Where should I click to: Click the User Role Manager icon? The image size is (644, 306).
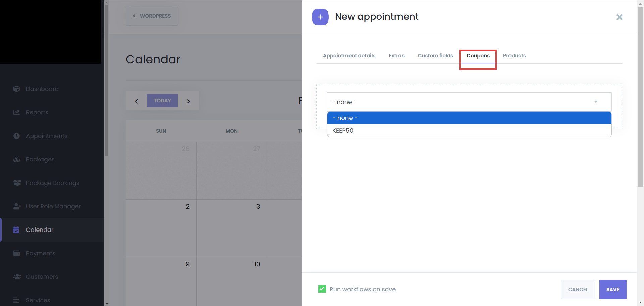17,206
